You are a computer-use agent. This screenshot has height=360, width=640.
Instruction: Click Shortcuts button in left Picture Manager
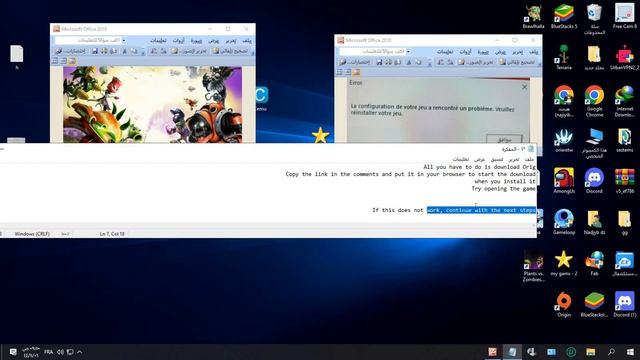(71, 51)
